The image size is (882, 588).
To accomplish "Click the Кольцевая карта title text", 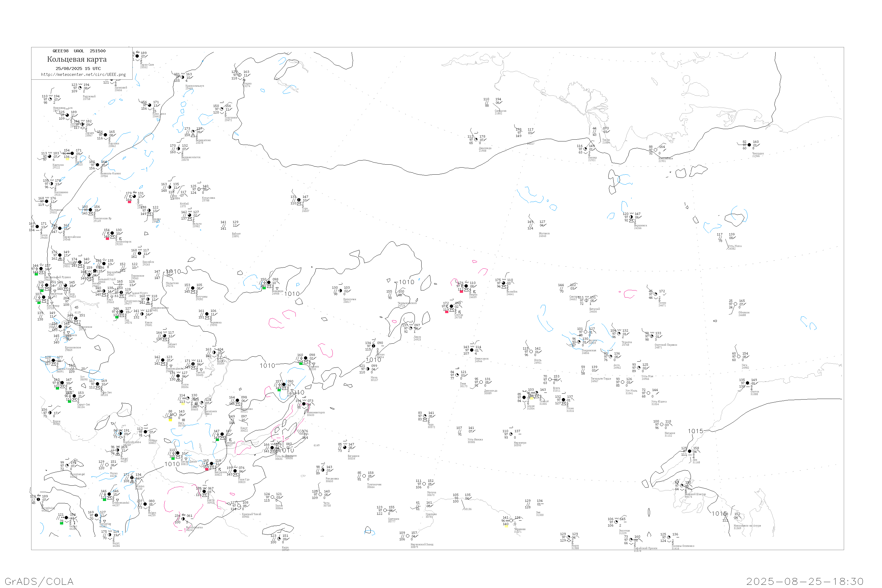I will (77, 59).
